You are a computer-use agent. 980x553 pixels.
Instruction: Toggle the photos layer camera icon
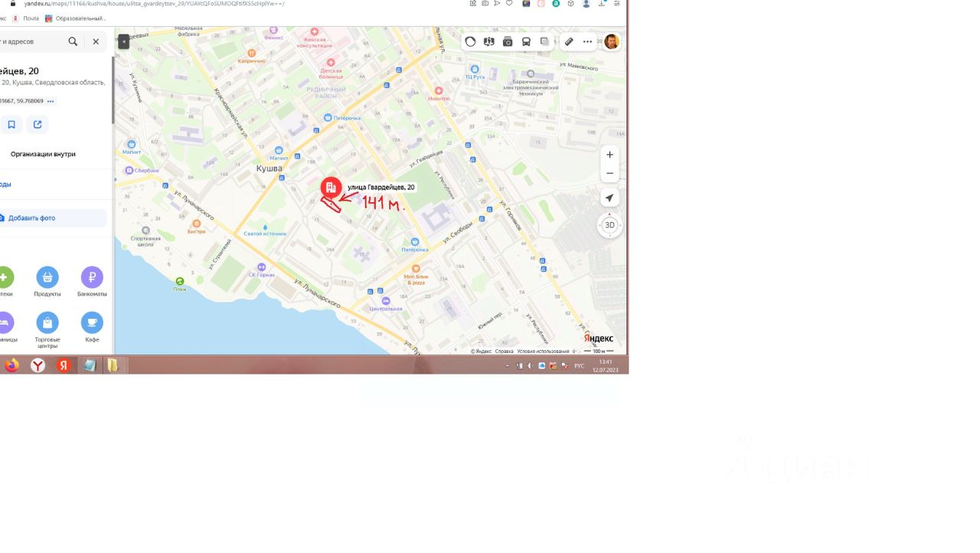pyautogui.click(x=508, y=41)
